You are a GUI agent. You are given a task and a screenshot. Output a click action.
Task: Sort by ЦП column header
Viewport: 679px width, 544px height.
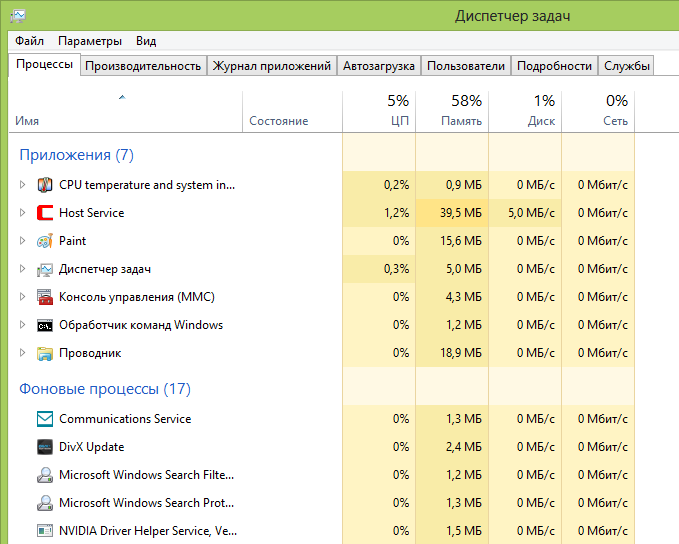(379, 111)
